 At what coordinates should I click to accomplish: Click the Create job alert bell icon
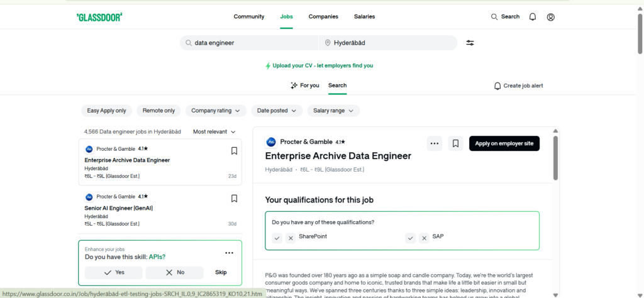pos(497,86)
